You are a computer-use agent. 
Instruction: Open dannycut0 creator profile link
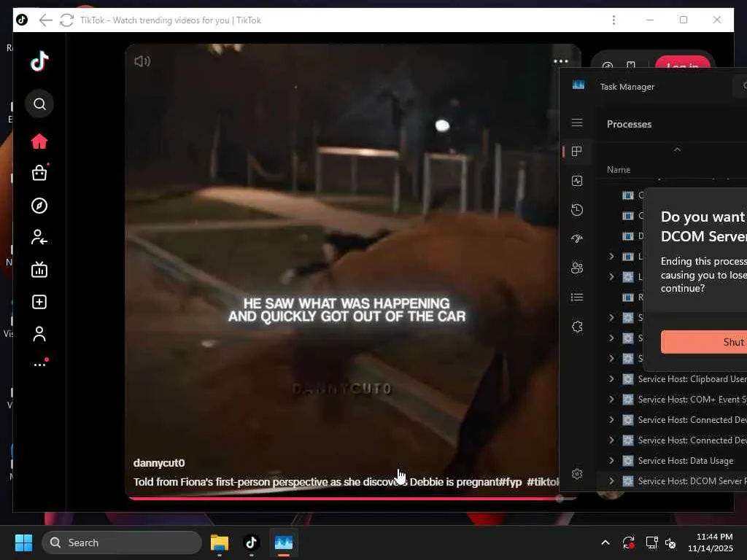tap(159, 463)
